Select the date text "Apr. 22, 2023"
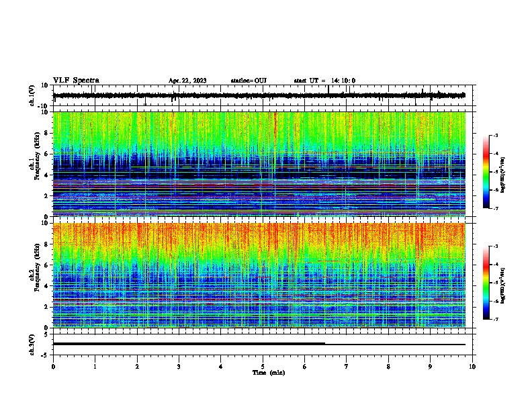 (187, 81)
